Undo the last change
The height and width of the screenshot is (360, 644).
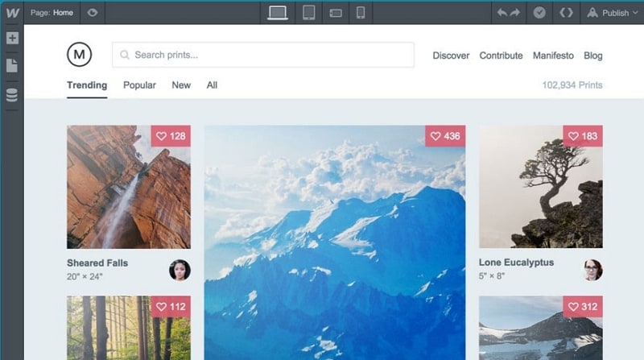[x=502, y=13]
